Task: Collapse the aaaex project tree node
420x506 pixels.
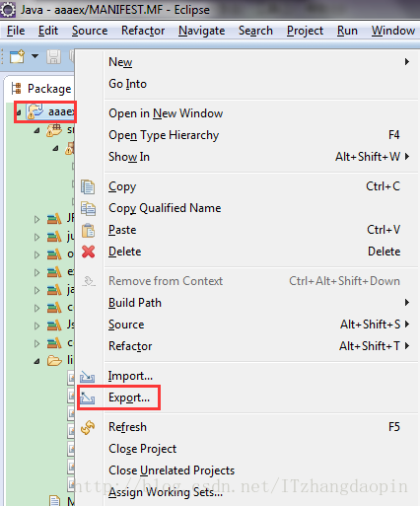Action: [x=19, y=113]
